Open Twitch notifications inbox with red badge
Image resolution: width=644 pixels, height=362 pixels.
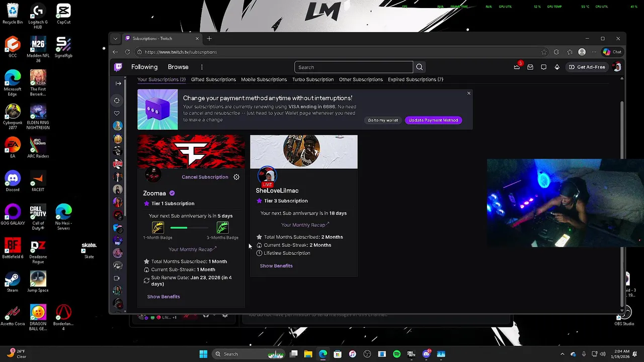pos(517,67)
